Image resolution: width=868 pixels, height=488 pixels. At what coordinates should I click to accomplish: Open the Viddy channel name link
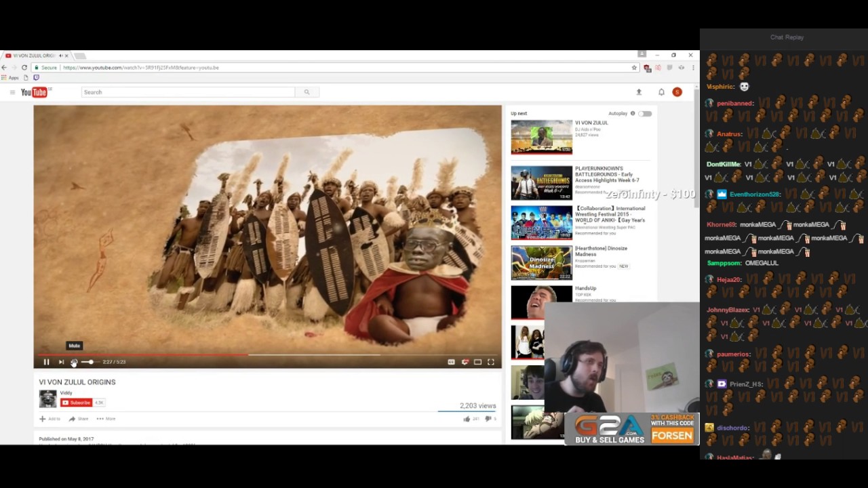[66, 393]
